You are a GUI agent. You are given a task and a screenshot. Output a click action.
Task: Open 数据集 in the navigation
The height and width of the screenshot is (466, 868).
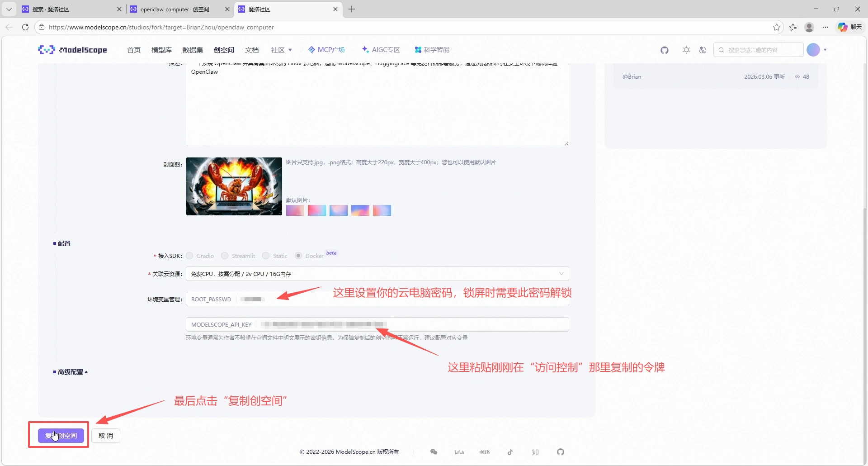[193, 50]
